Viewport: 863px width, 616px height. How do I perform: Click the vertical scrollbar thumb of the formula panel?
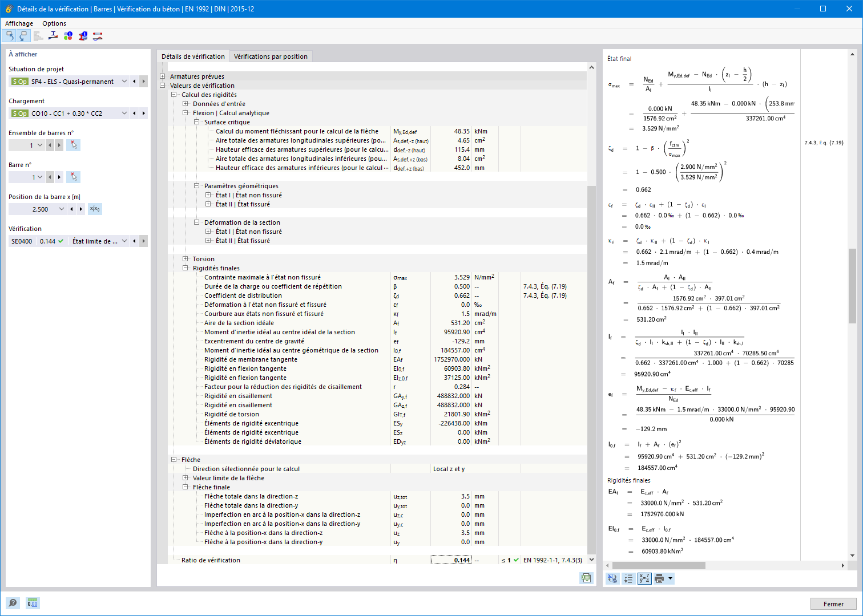tap(852, 285)
